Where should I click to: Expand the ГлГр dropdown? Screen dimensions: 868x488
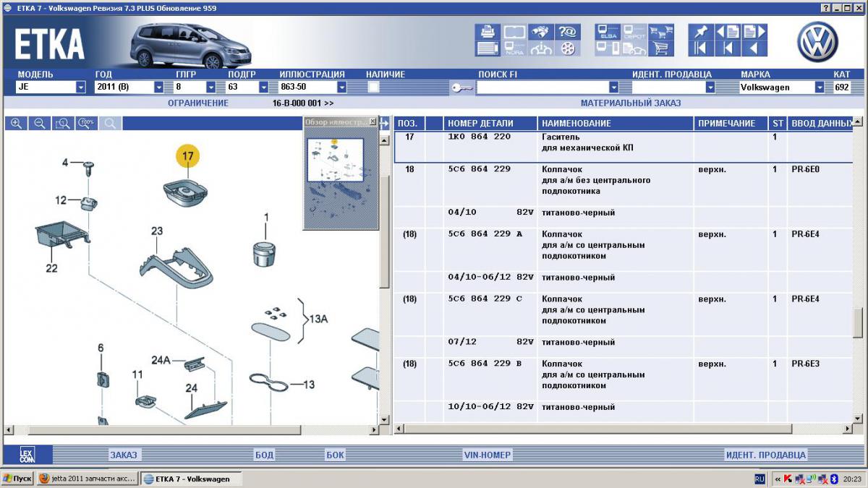pos(211,87)
